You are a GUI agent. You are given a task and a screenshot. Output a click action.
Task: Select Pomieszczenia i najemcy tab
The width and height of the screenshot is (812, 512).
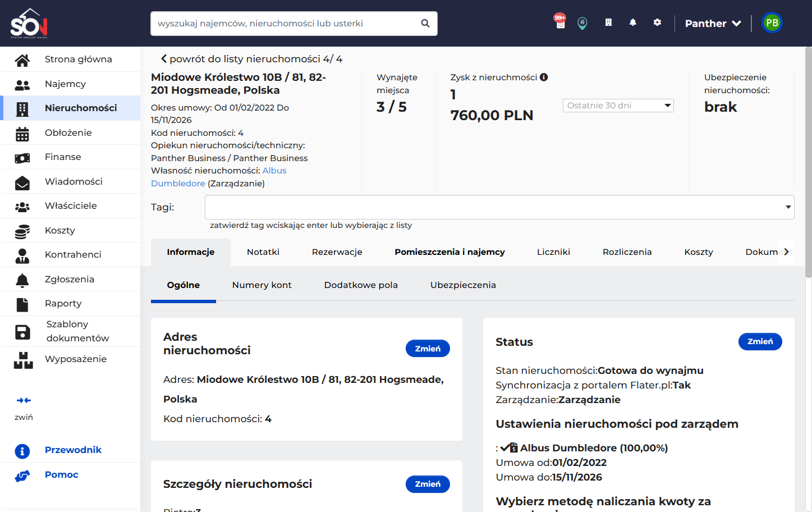[x=449, y=252]
